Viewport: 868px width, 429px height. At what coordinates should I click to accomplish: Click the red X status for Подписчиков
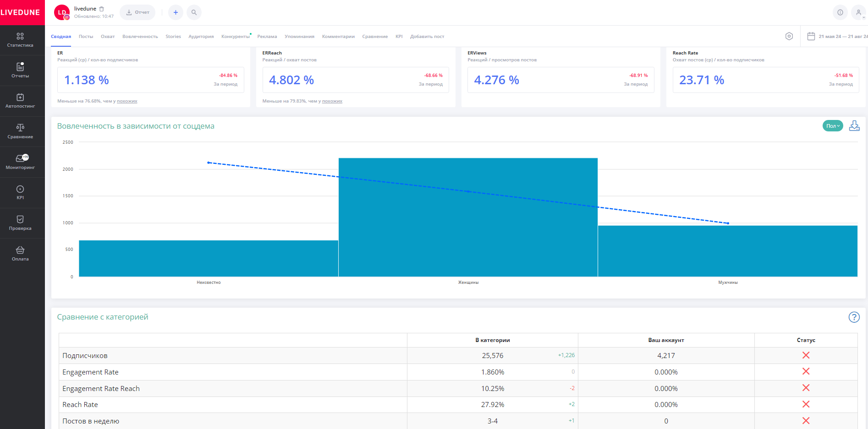point(806,355)
